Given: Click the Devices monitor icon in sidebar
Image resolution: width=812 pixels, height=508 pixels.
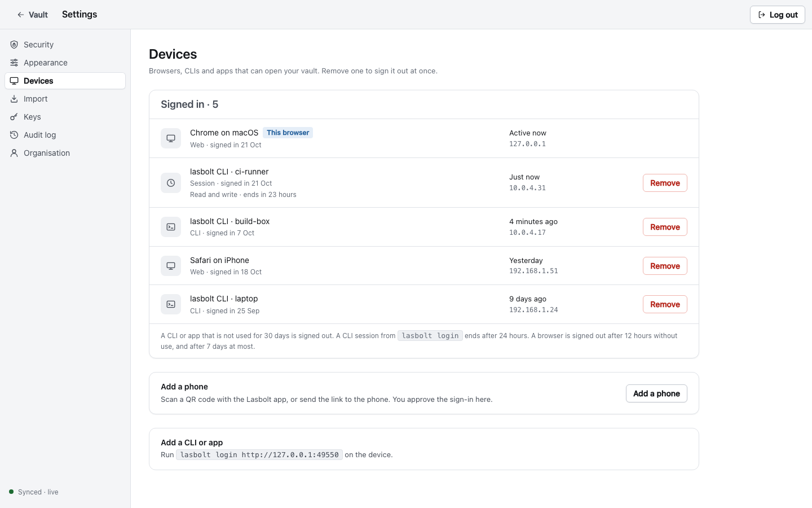Looking at the screenshot, I should [14, 81].
